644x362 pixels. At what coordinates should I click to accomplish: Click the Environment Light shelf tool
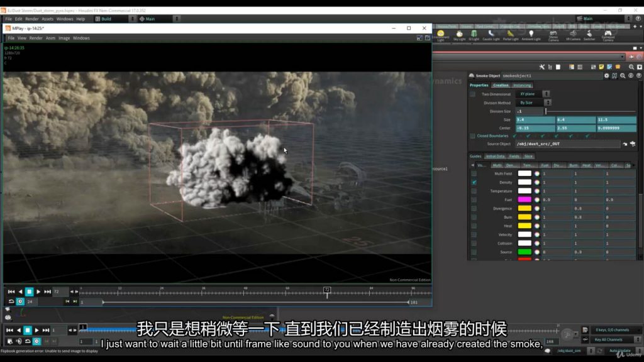click(x=441, y=36)
